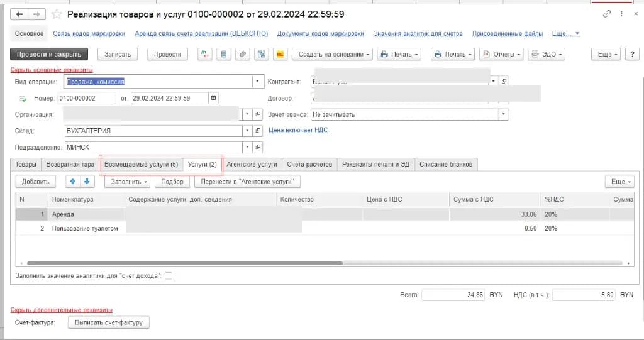The height and width of the screenshot is (340, 644).
Task: Click the Провести button
Action: pos(167,54)
